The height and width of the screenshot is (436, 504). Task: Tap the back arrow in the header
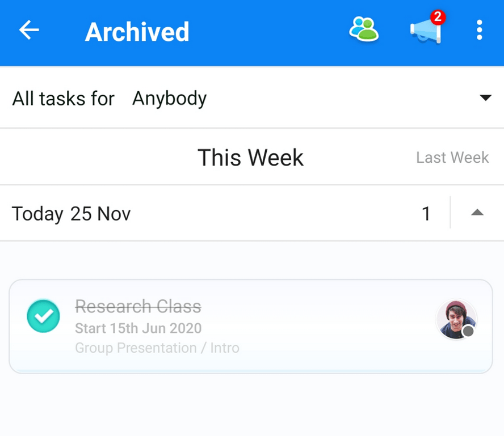point(28,30)
